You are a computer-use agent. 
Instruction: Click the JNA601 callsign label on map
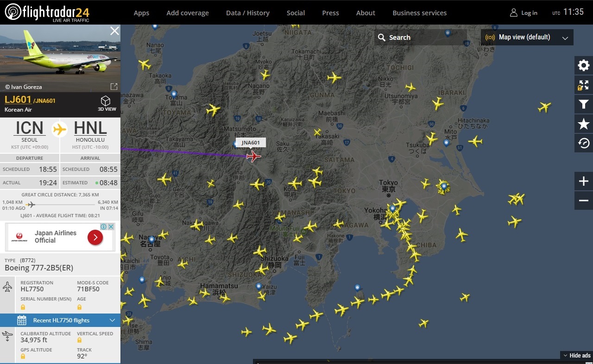pos(251,143)
